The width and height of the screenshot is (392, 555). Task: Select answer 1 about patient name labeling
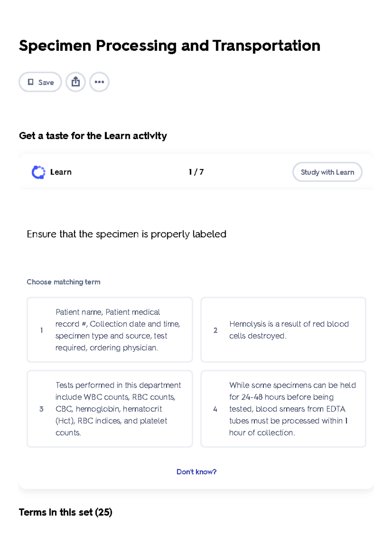110,329
